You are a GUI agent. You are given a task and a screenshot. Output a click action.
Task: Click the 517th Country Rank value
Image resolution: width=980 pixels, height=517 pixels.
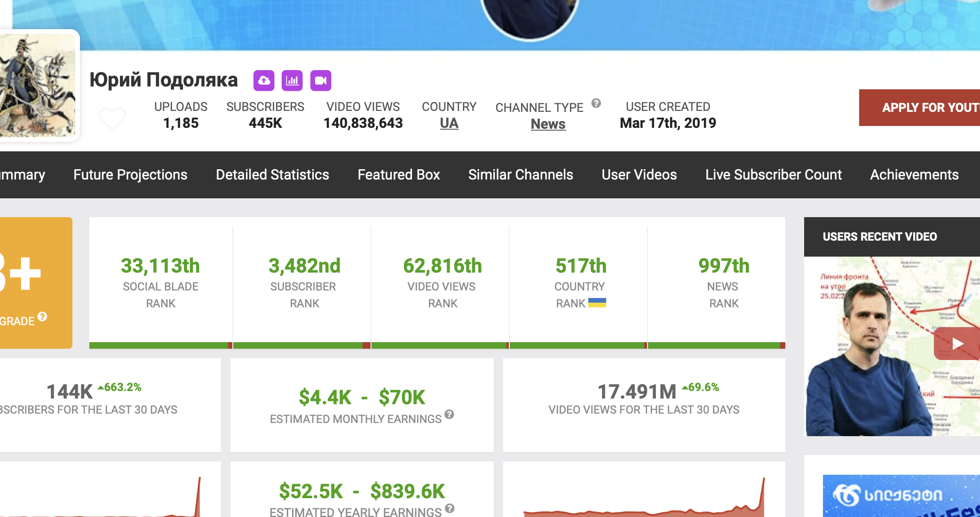point(581,266)
